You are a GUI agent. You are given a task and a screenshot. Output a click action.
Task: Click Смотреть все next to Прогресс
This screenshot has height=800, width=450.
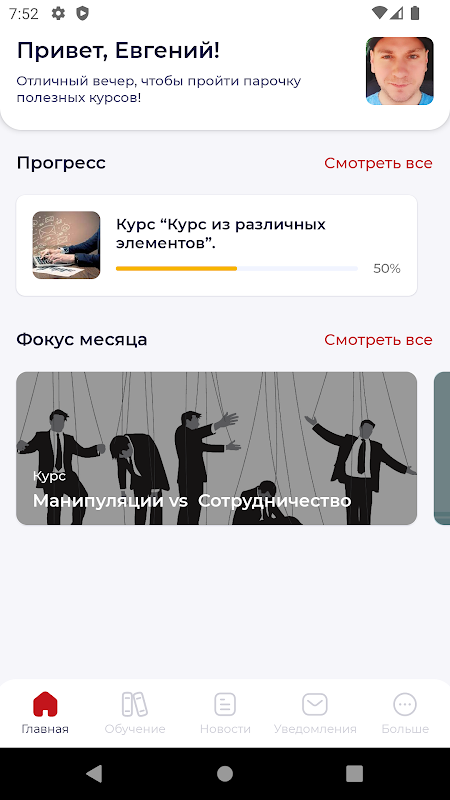coord(378,163)
